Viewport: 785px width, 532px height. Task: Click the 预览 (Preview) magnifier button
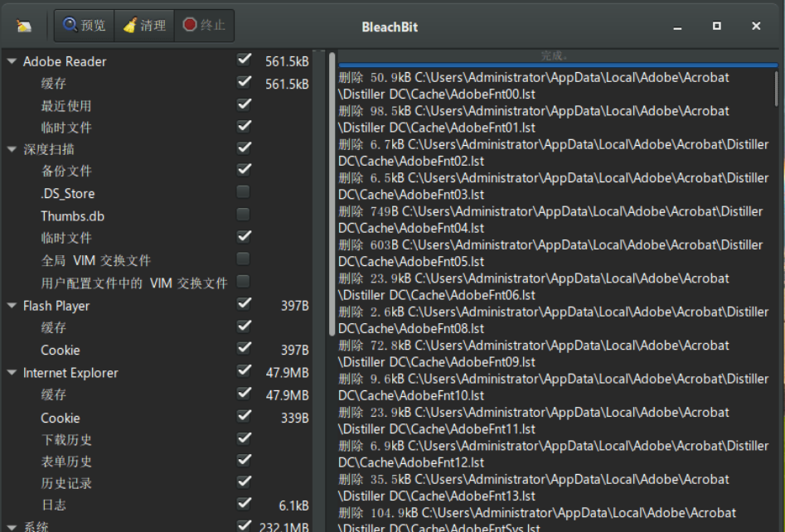click(84, 25)
